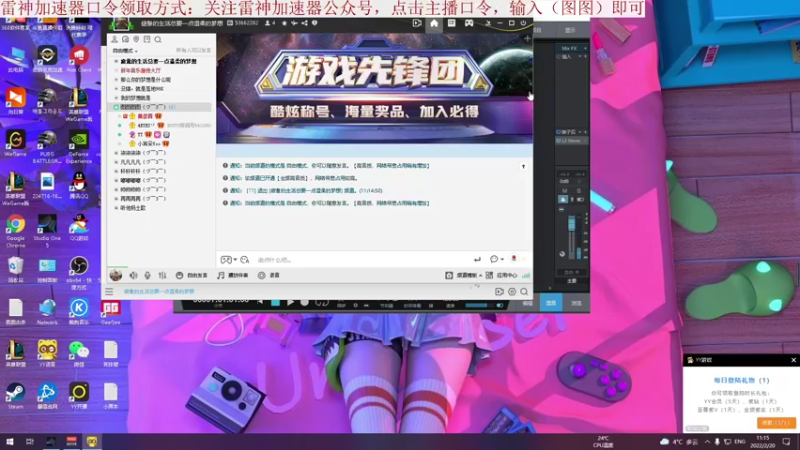Image resolution: width=800 pixels, height=450 pixels.
Task: Send message with the enter arrow icon
Action: click(477, 260)
